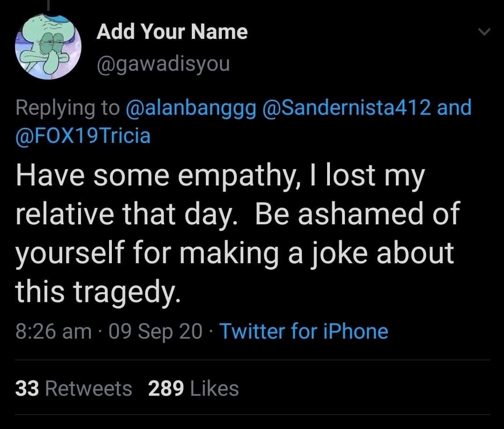
Task: Tap the 8:26 am timestamp
Action: click(x=54, y=332)
